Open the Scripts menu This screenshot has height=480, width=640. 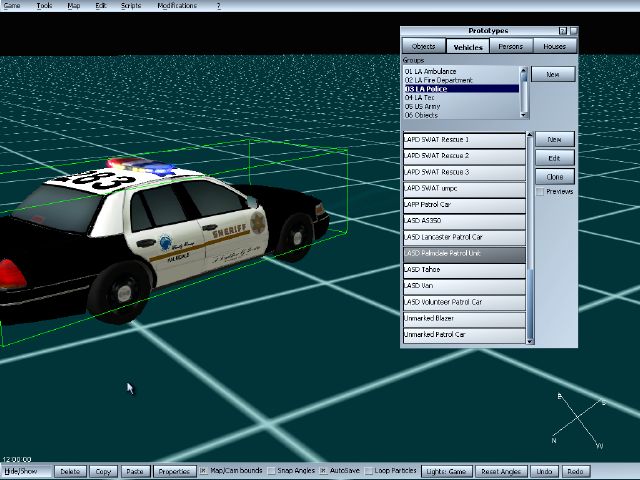point(131,5)
